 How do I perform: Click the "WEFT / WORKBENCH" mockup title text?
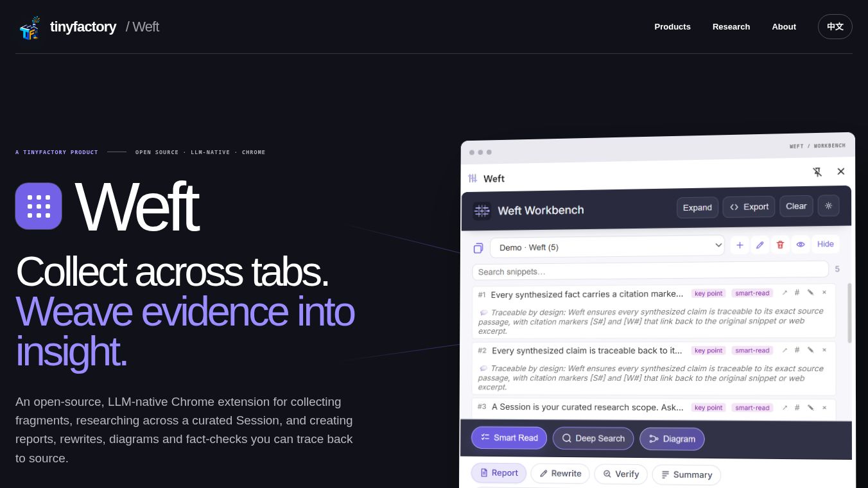[817, 146]
